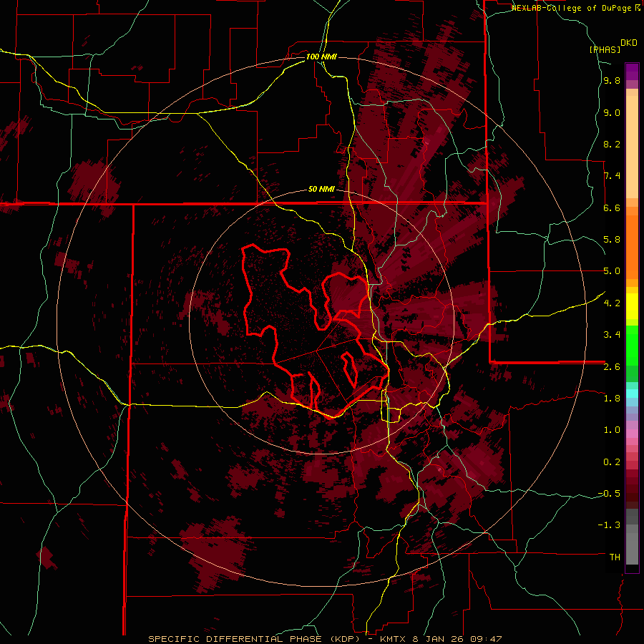
Task: Pick the purple band atop the color bar
Action: click(632, 72)
